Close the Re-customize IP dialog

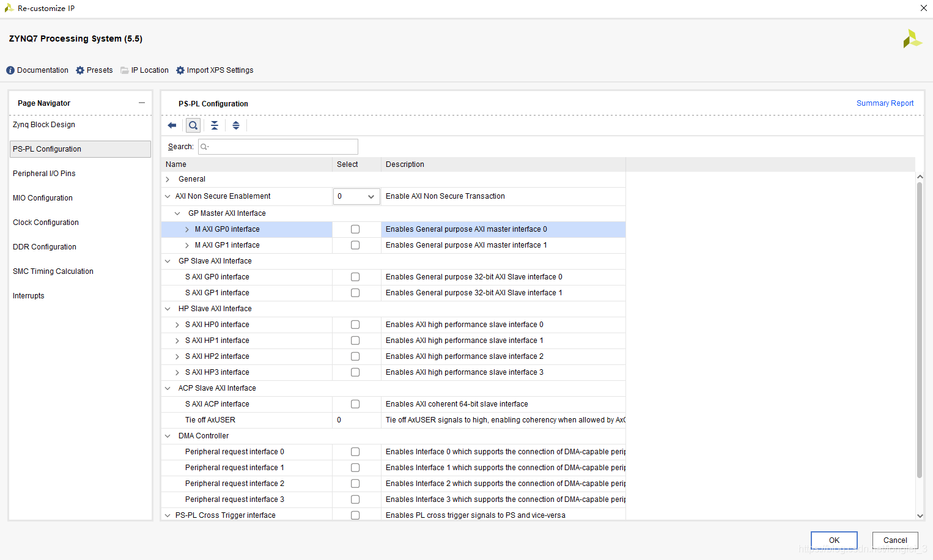(x=923, y=8)
